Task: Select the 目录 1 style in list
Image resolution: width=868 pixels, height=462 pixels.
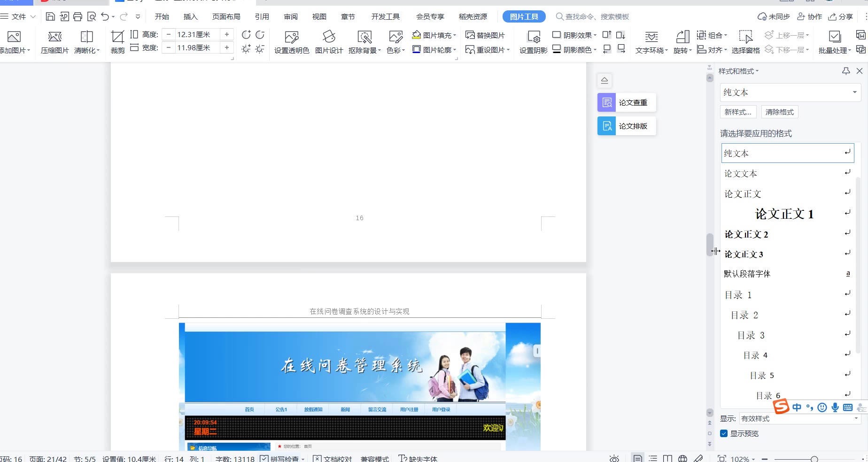Action: [787, 295]
